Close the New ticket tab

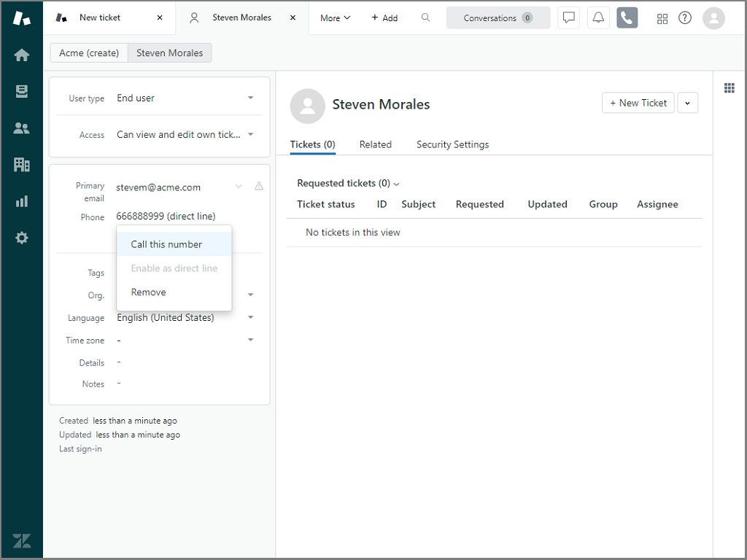click(x=160, y=17)
